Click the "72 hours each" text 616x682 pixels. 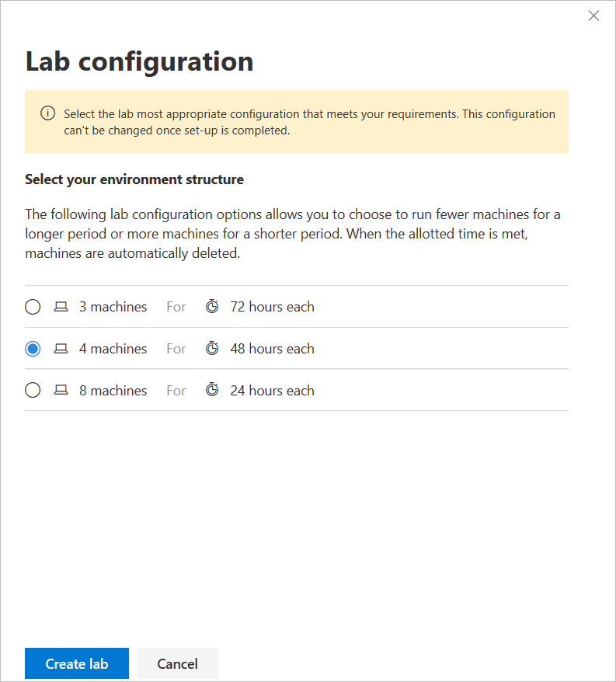coord(272,307)
